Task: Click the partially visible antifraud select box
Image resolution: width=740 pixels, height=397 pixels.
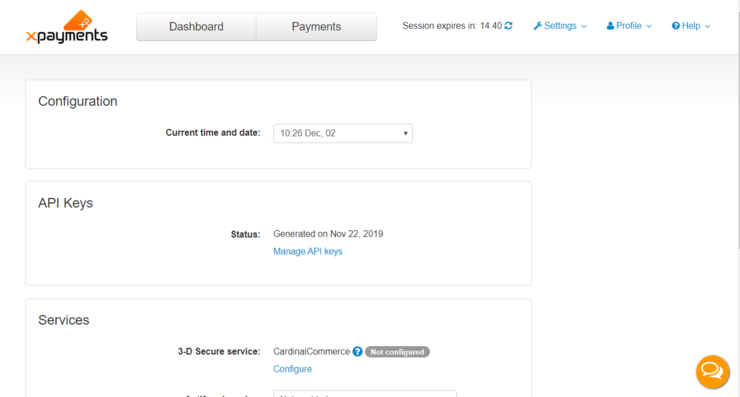Action: (365, 394)
